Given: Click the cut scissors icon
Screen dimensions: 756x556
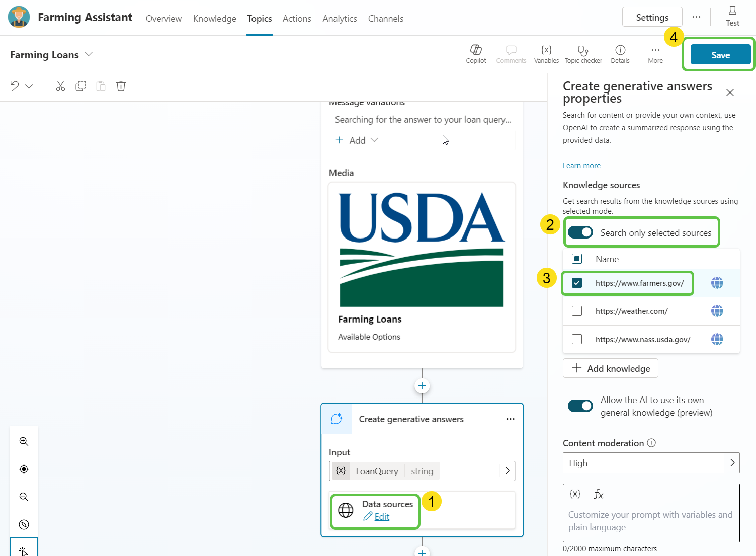Looking at the screenshot, I should click(x=60, y=86).
